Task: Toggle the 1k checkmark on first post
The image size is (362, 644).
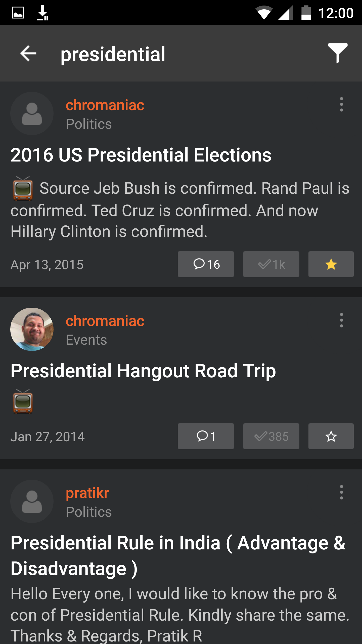Action: tap(271, 264)
